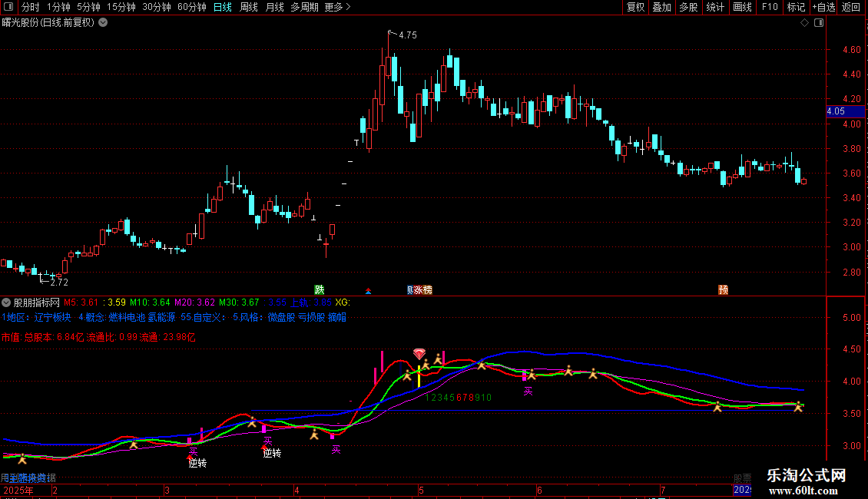Click the blue highlighted date box on axis

click(742, 490)
